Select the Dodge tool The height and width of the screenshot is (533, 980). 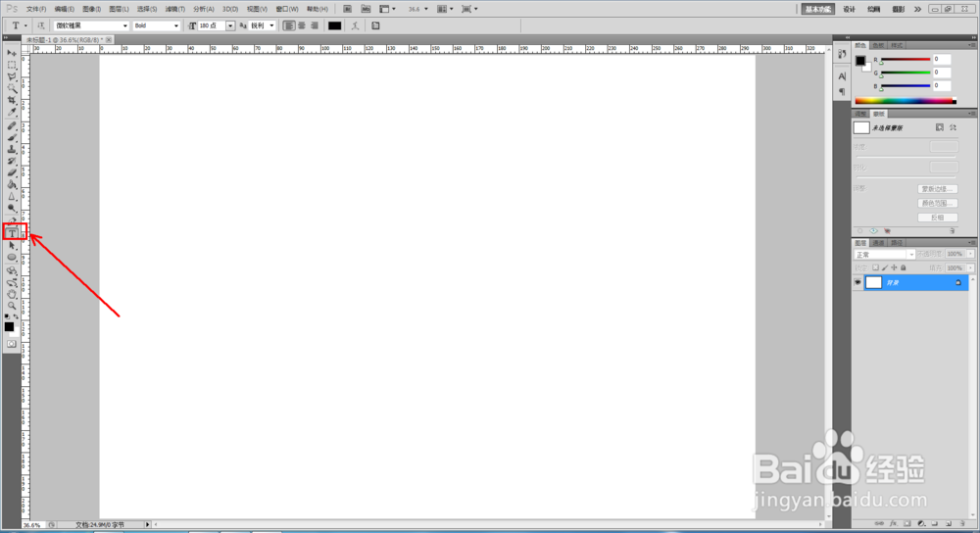point(11,209)
